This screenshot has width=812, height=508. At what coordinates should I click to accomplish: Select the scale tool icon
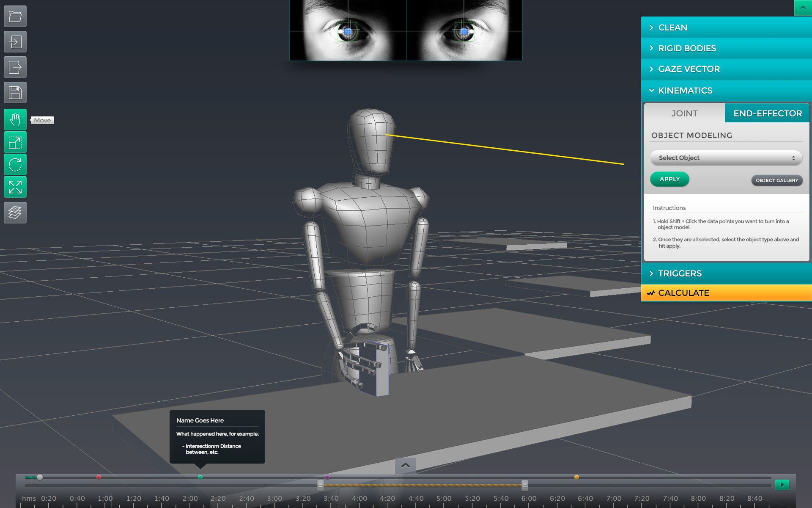15,142
